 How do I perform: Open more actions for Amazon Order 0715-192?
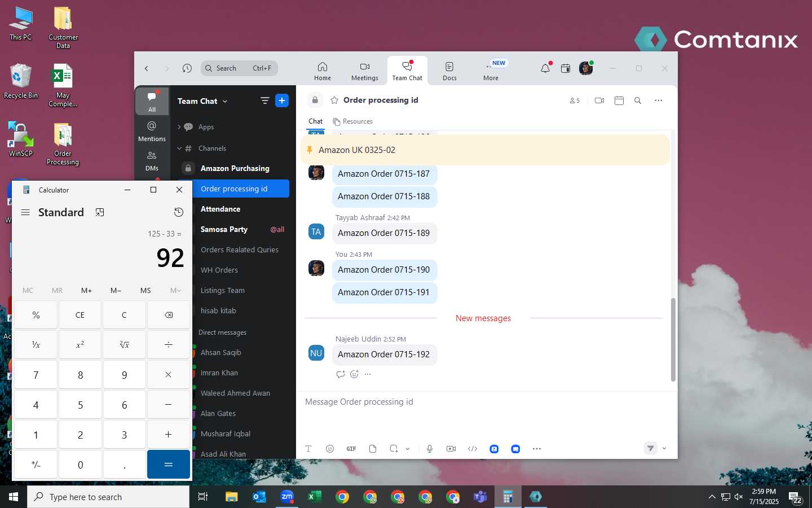368,374
